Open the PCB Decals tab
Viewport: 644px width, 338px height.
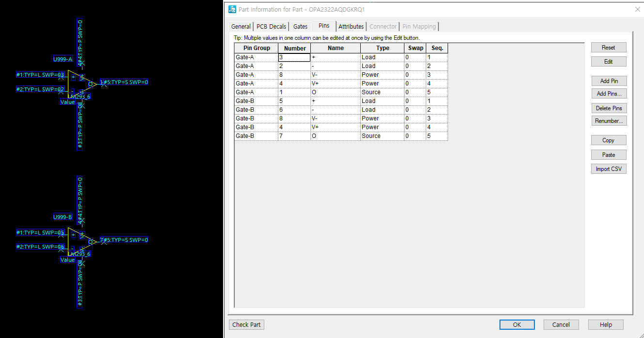pyautogui.click(x=272, y=27)
